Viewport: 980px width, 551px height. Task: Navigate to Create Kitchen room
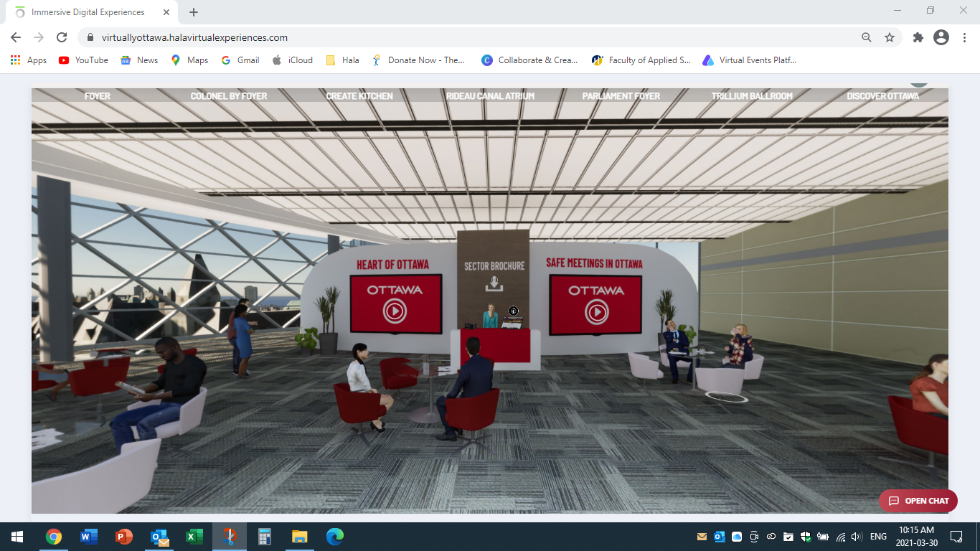[359, 96]
